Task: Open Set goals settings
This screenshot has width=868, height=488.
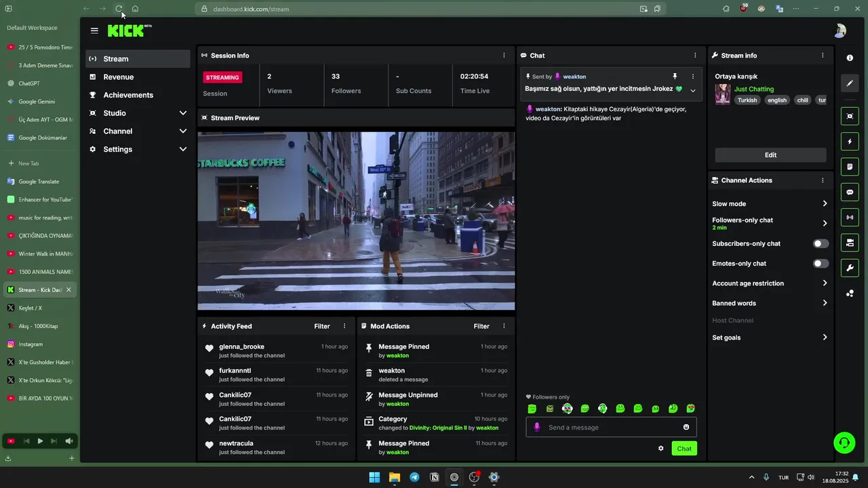Action: point(770,338)
